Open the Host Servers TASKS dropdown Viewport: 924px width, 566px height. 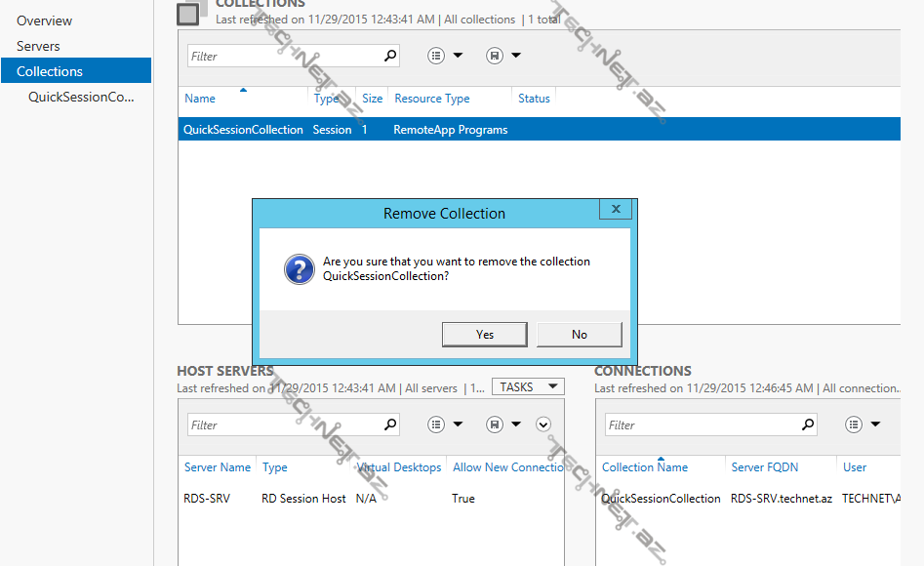click(x=527, y=387)
